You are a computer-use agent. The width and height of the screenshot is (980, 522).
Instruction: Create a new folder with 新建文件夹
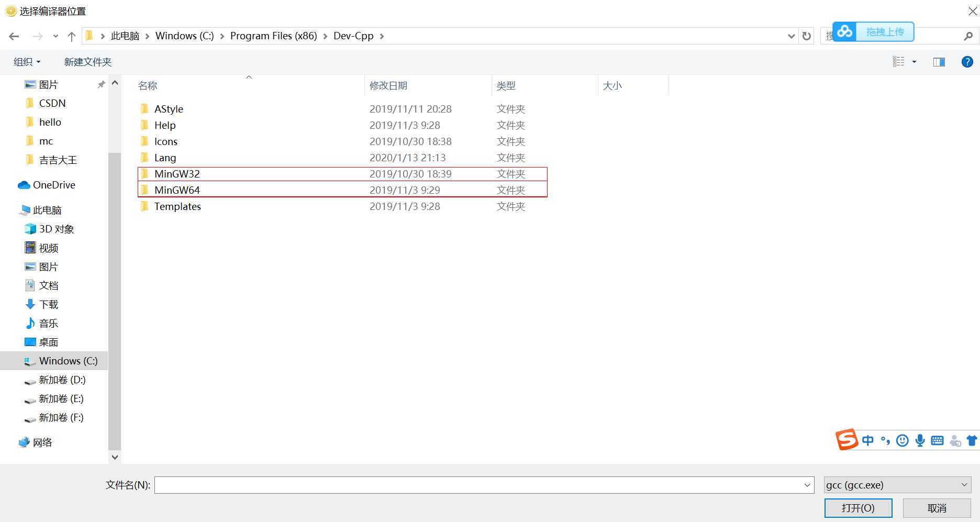(x=87, y=62)
